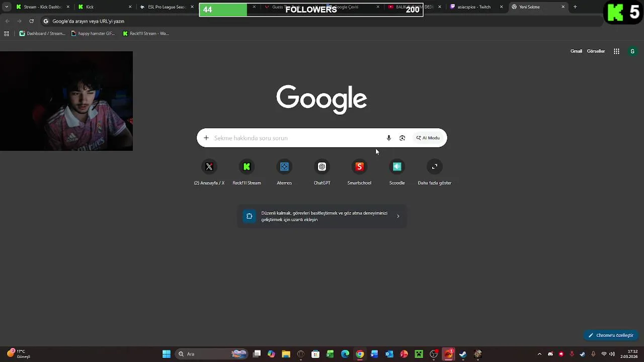Open Outlook from the taskbar
Image resolution: width=644 pixels, height=362 pixels.
[x=389, y=354]
